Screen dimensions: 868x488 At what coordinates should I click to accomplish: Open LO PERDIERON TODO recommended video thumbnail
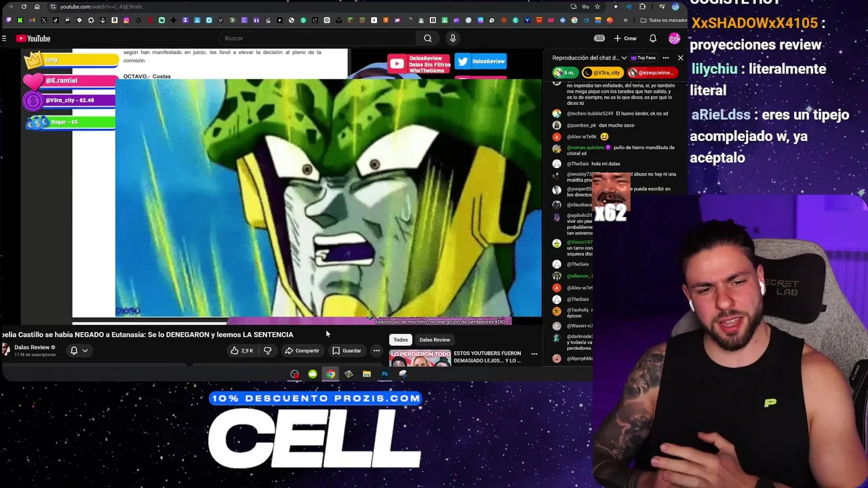pyautogui.click(x=420, y=358)
